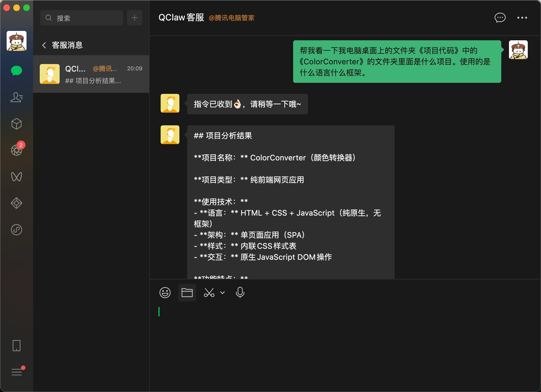Screen dimensions: 541x392
Task: Open the Favorites cube icon
Action: tap(17, 124)
